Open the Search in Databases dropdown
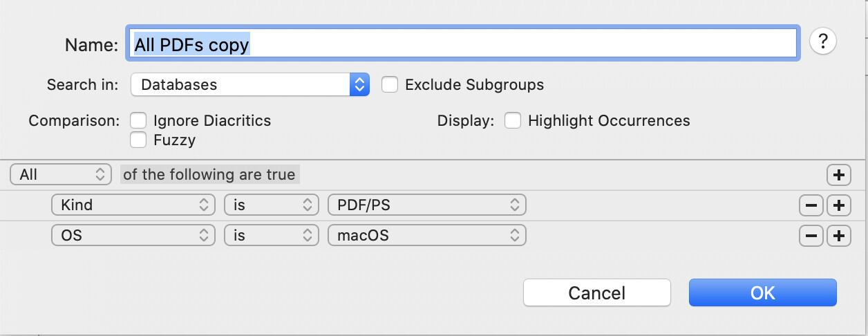 249,84
